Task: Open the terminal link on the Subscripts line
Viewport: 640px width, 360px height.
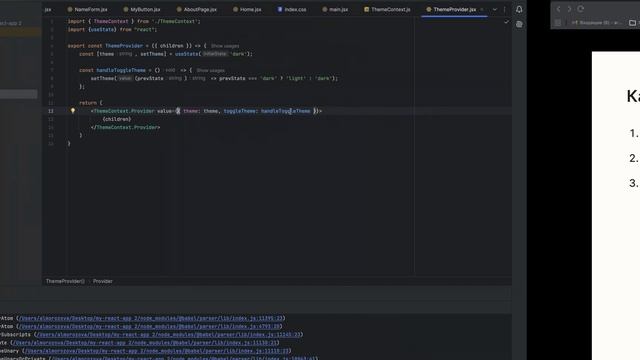Action: point(169,334)
